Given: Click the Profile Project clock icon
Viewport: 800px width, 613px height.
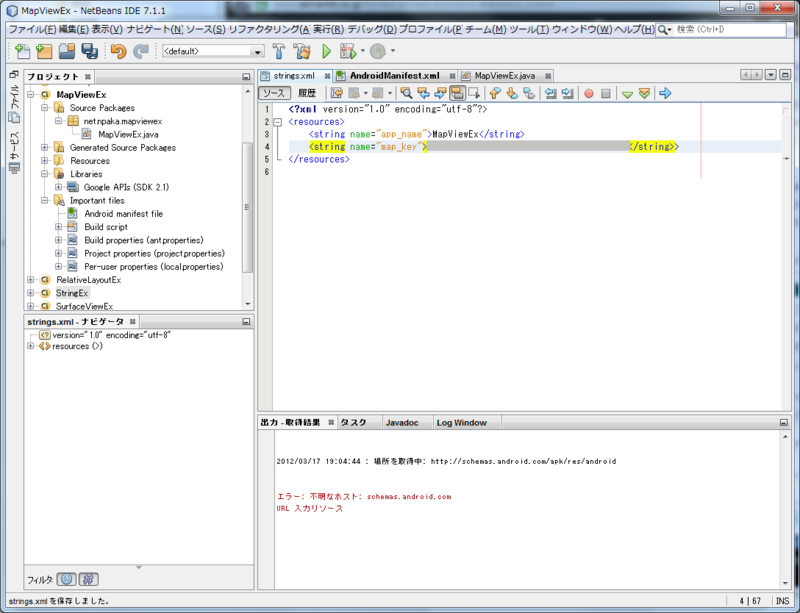Looking at the screenshot, I should click(x=378, y=51).
